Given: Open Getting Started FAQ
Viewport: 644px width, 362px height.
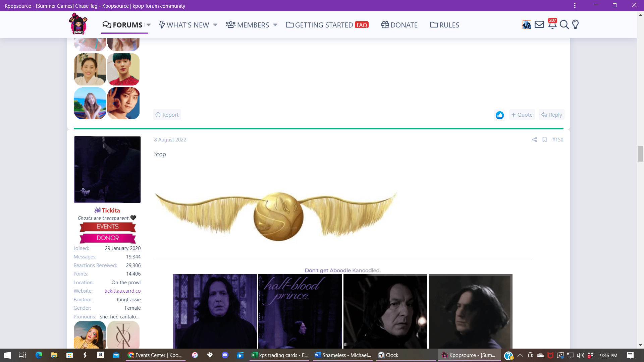Looking at the screenshot, I should [327, 25].
